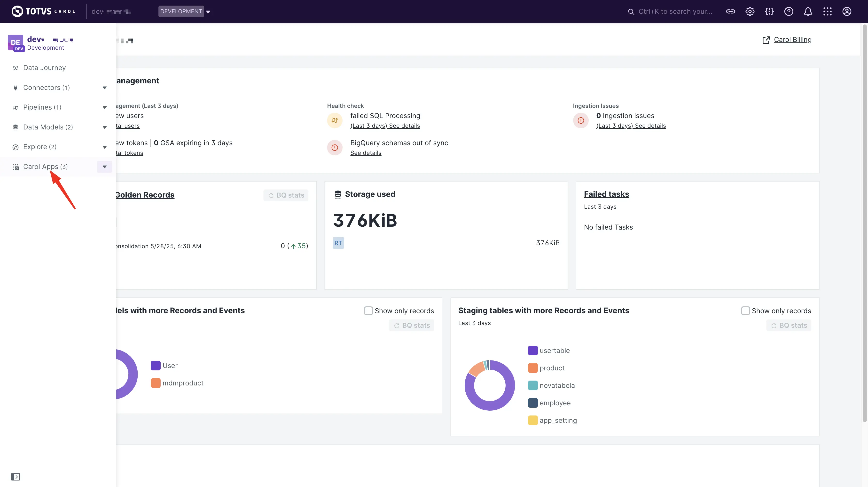This screenshot has height=487, width=868.
Task: Click the Ingestion issues alert icon
Action: point(581,120)
